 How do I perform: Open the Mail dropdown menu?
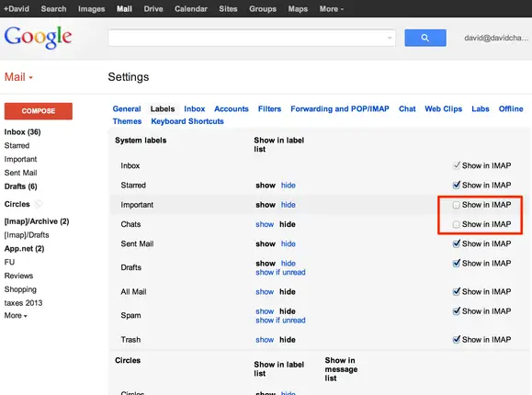(x=18, y=77)
